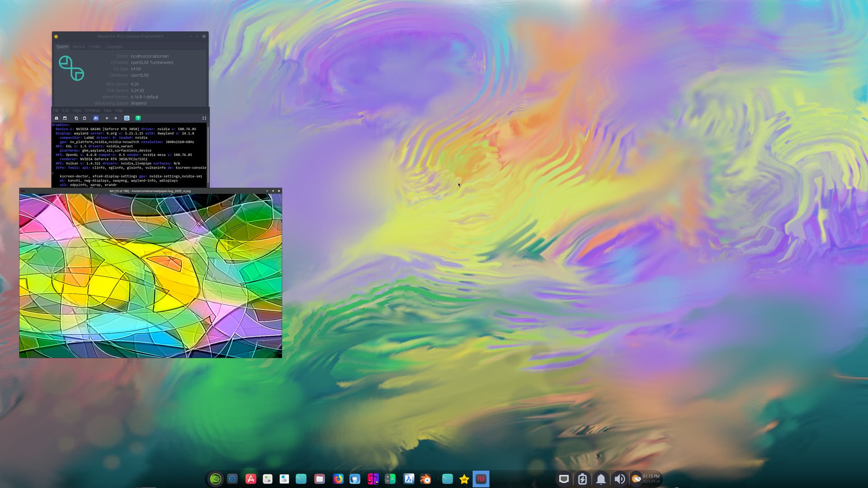868x488 pixels.
Task: Switch to Copyright tab in About Xfce
Action: (x=114, y=47)
